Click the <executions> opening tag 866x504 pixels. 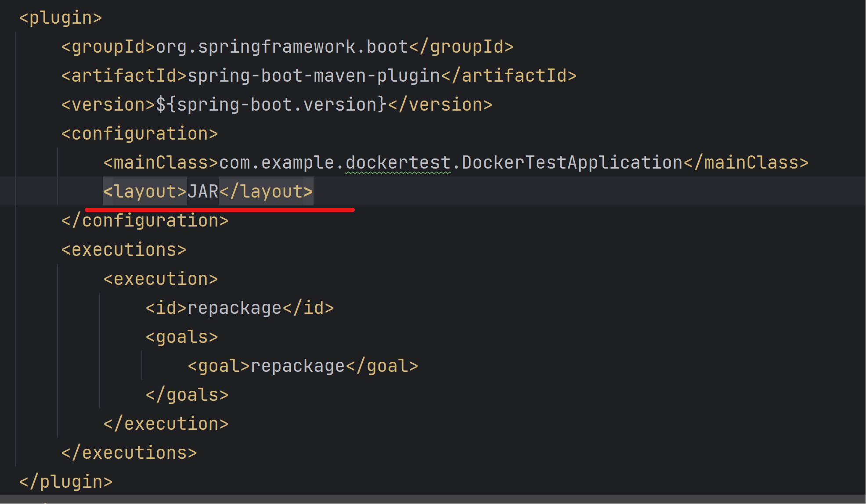click(x=123, y=249)
